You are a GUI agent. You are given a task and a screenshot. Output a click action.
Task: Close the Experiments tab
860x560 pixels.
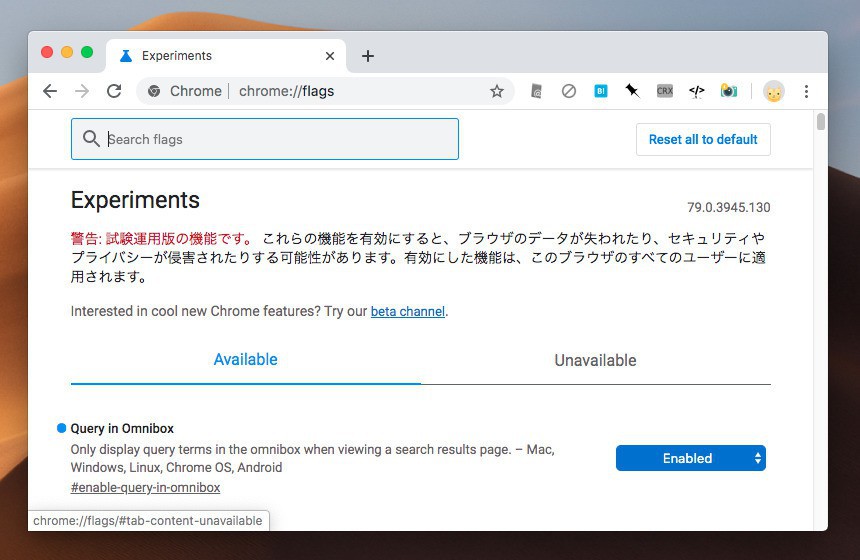click(330, 56)
